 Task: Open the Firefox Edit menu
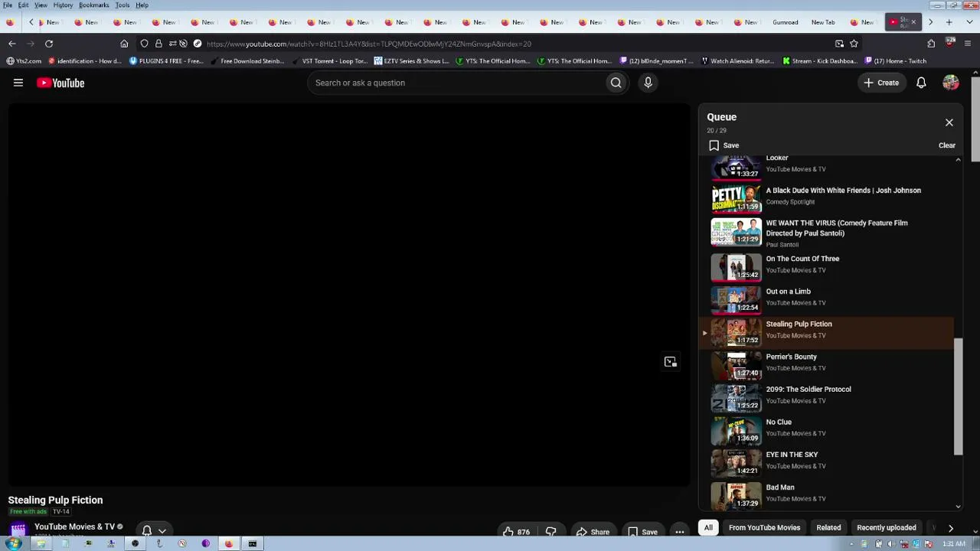coord(24,5)
